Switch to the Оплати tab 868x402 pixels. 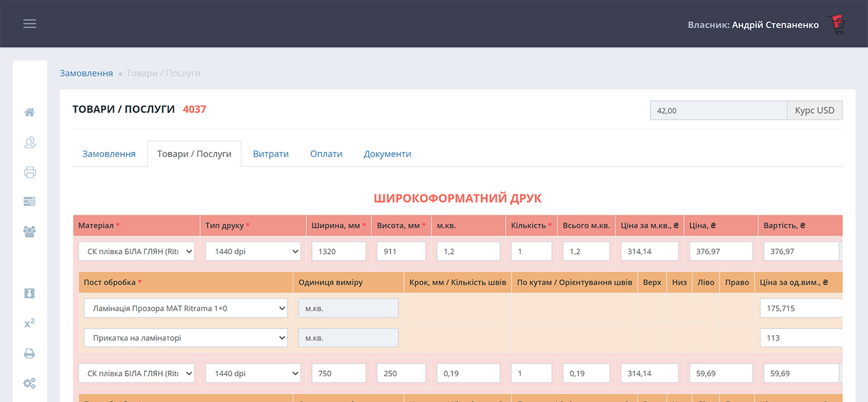(326, 154)
